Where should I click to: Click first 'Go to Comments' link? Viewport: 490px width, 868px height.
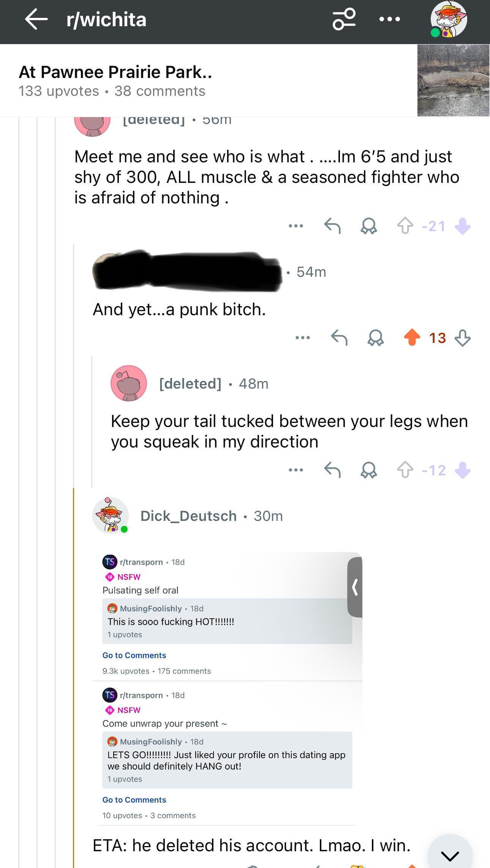click(134, 655)
